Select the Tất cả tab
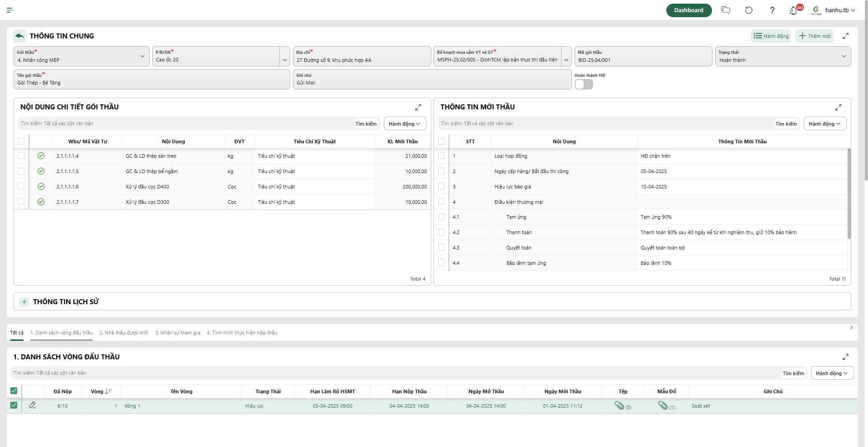Viewport: 868px width, 447px height. pos(17,333)
